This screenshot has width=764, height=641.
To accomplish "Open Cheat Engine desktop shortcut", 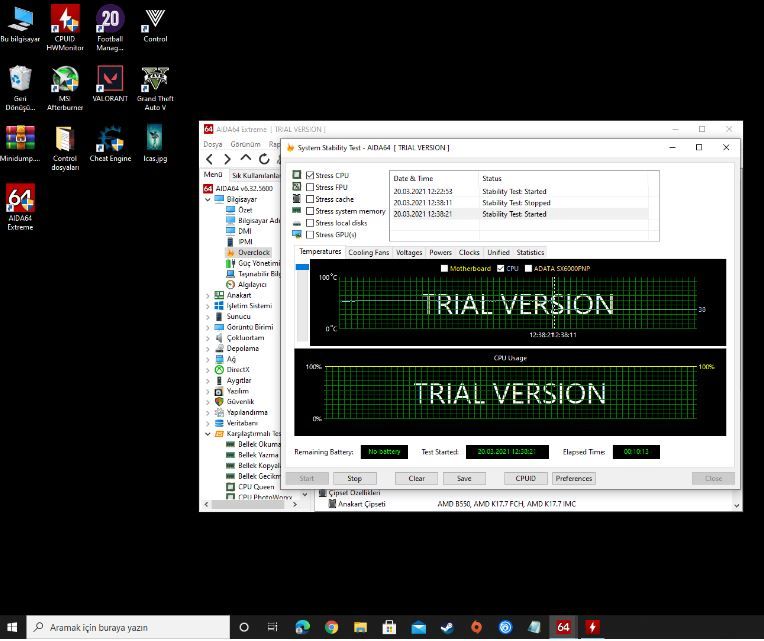I will (110, 140).
